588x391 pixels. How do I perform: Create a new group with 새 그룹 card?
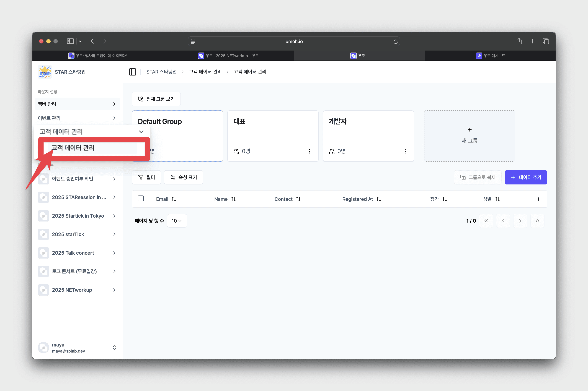click(x=469, y=136)
